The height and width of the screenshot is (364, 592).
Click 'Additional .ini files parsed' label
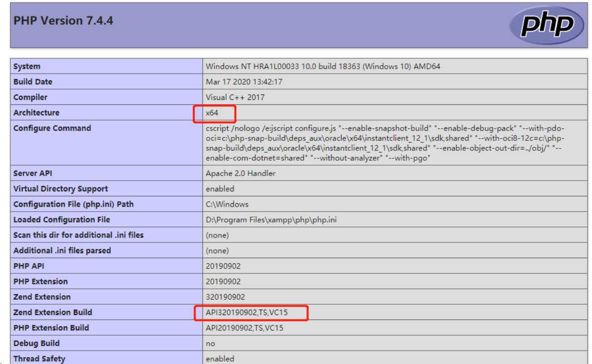pyautogui.click(x=62, y=251)
